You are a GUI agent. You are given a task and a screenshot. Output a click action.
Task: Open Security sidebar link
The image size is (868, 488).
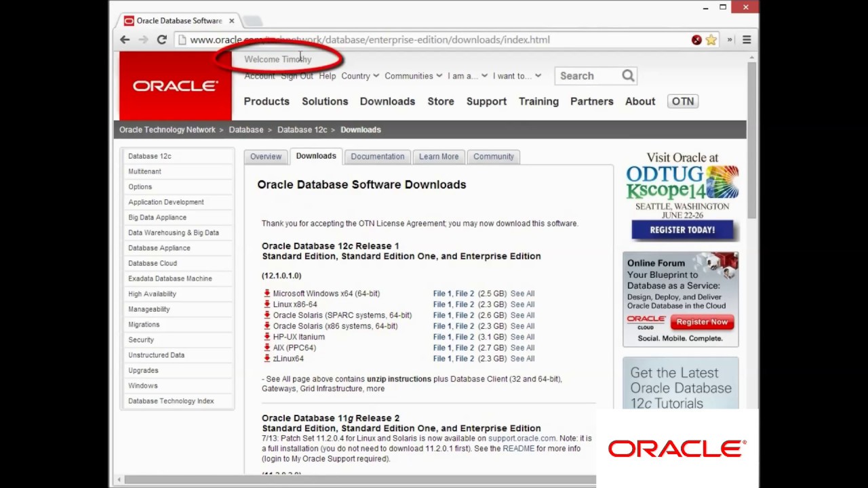pos(141,340)
